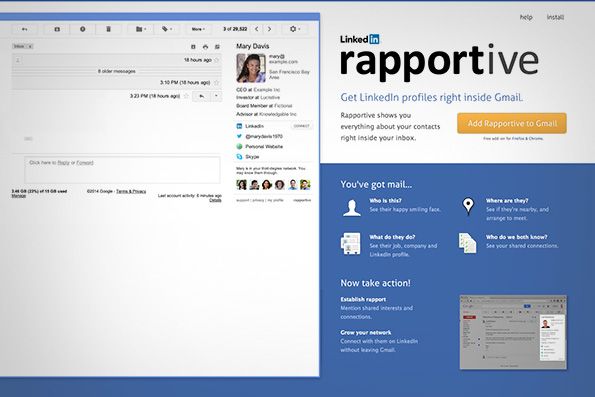595x397 pixels.
Task: Open conversation in new window icon
Action: (x=217, y=47)
